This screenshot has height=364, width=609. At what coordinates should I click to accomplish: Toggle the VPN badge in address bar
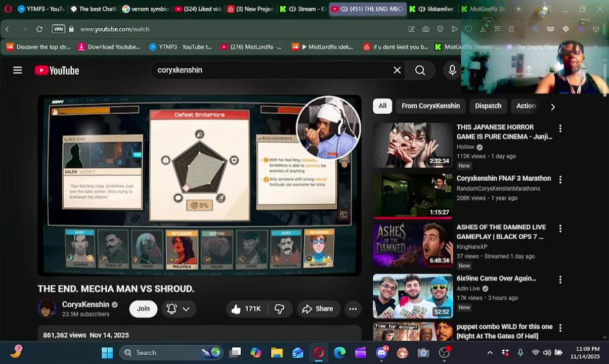(59, 29)
